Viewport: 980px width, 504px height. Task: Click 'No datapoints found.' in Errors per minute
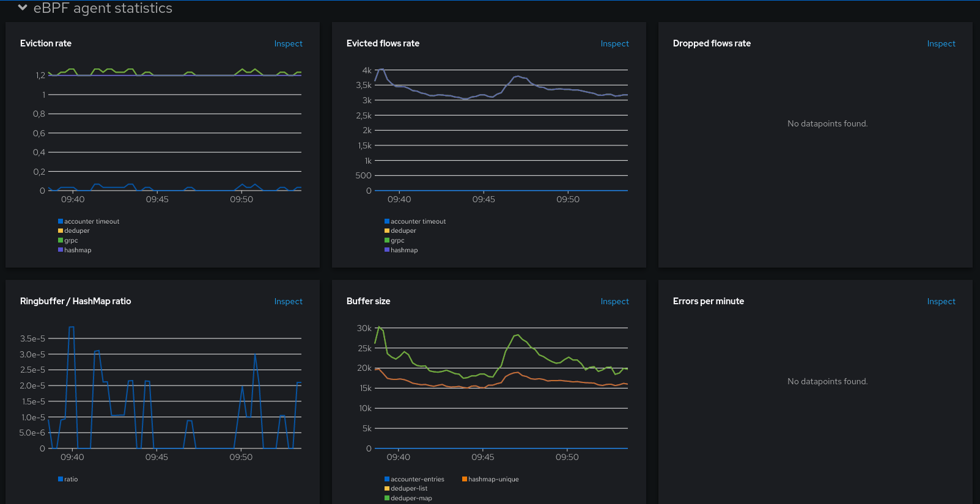tap(827, 381)
